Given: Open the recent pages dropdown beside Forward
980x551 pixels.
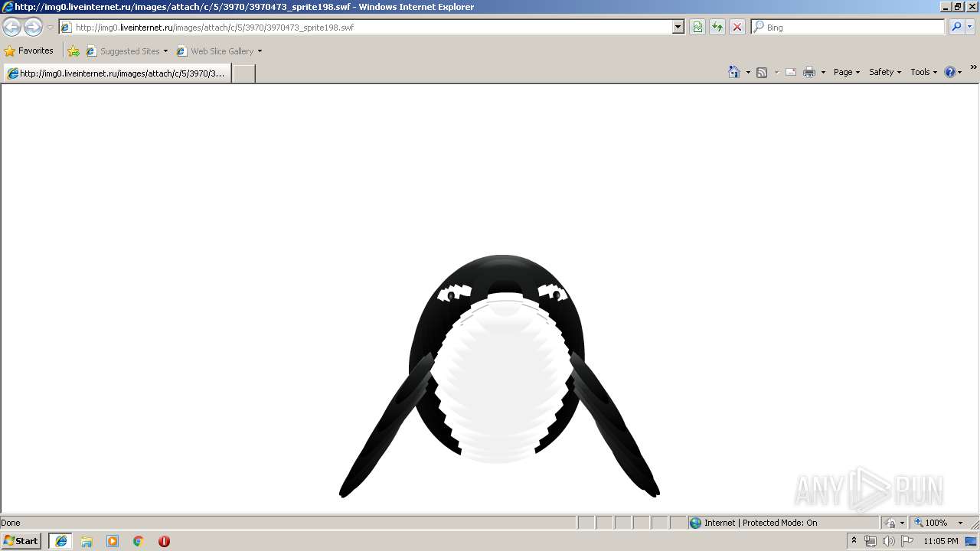Looking at the screenshot, I should point(50,28).
